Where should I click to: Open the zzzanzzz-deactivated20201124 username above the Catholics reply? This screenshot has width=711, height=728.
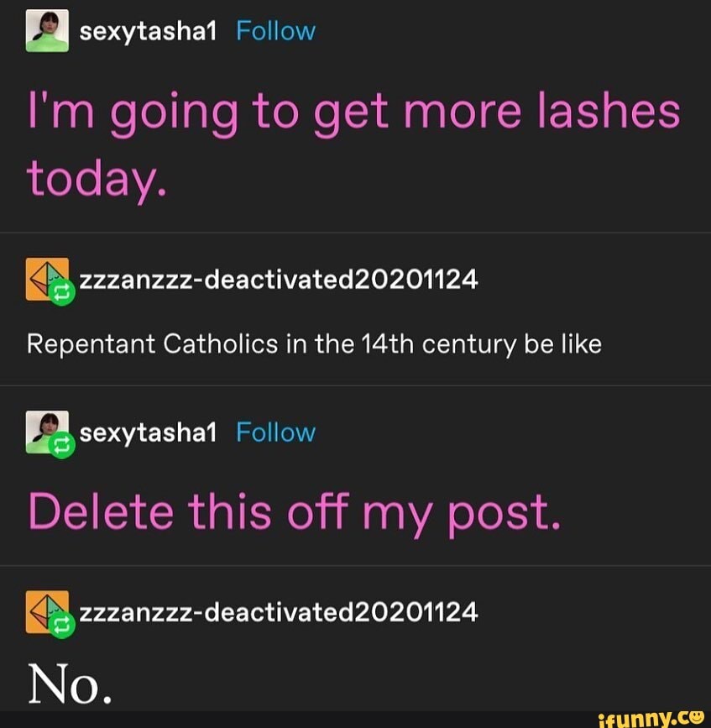pos(279,279)
